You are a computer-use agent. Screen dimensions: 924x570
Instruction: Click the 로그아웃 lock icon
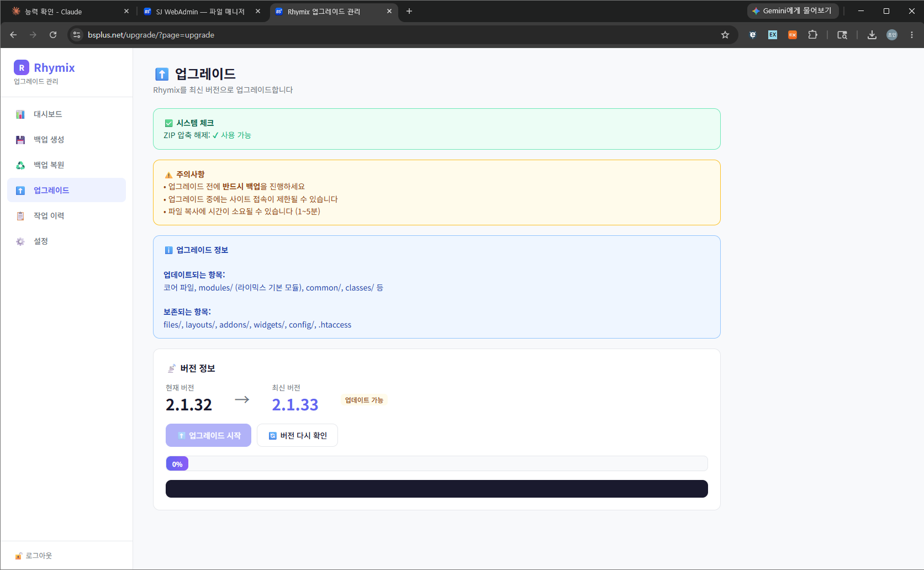pyautogui.click(x=18, y=556)
